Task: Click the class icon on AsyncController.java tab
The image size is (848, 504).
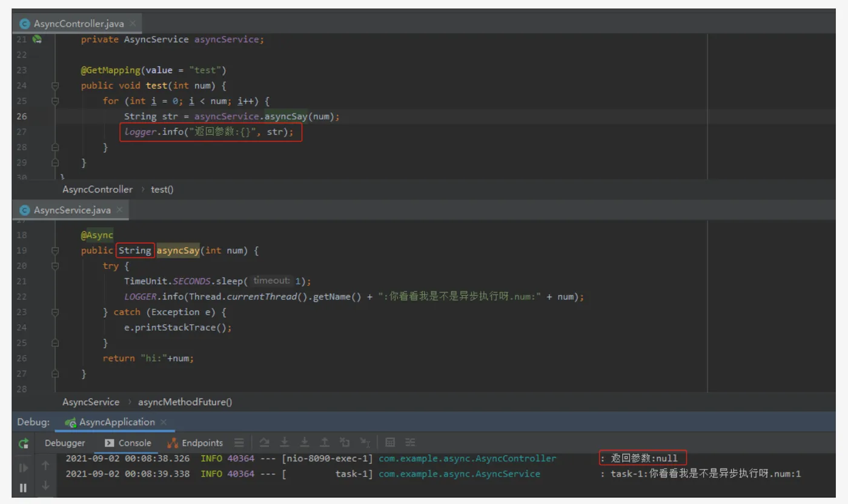Action: coord(25,24)
